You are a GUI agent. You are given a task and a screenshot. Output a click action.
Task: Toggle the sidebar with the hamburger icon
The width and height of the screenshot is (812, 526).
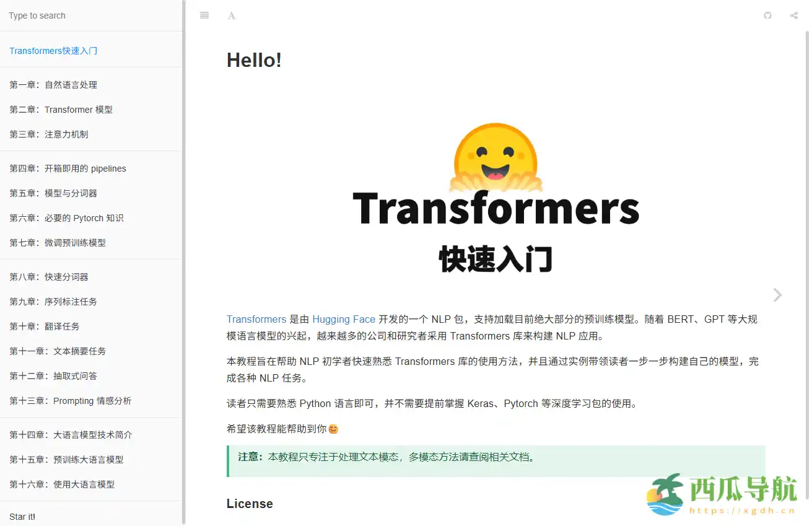(x=204, y=15)
